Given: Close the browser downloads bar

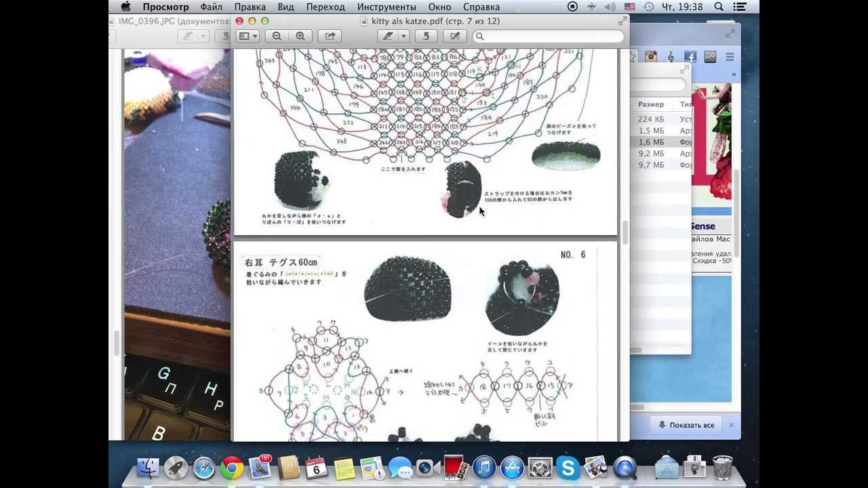Looking at the screenshot, I should click(731, 425).
